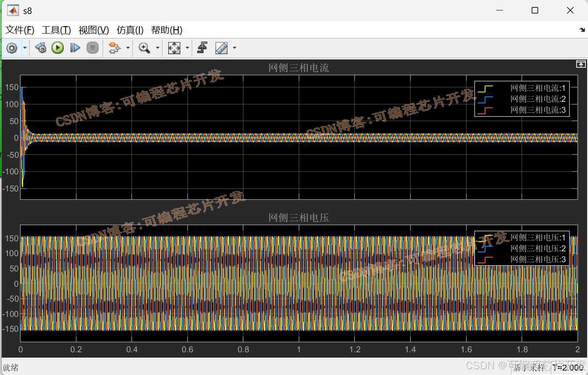The width and height of the screenshot is (588, 375).
Task: Click the 就绪 status bar text
Action: tap(10, 368)
